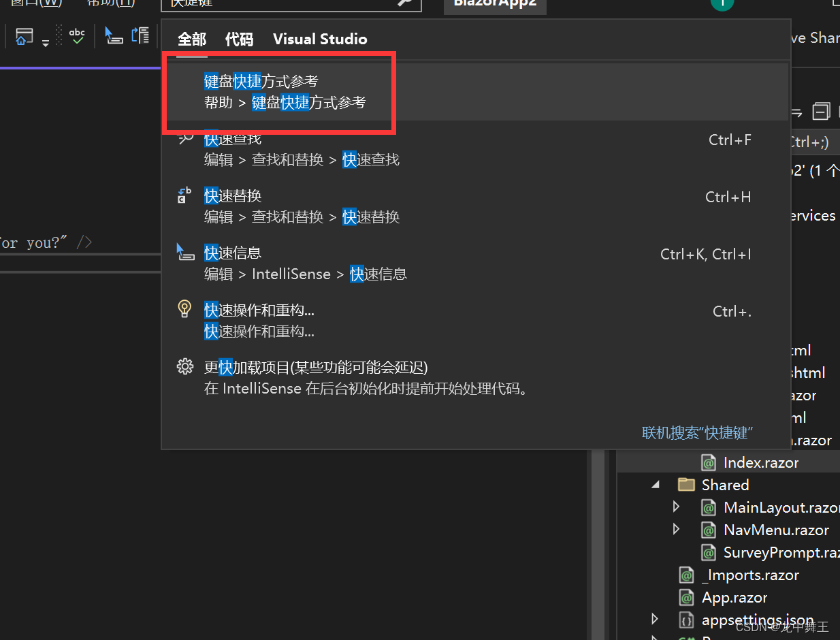Screen dimensions: 840x640
Task: Open the 键盘快捷方式参考 search result
Action: coord(476,92)
